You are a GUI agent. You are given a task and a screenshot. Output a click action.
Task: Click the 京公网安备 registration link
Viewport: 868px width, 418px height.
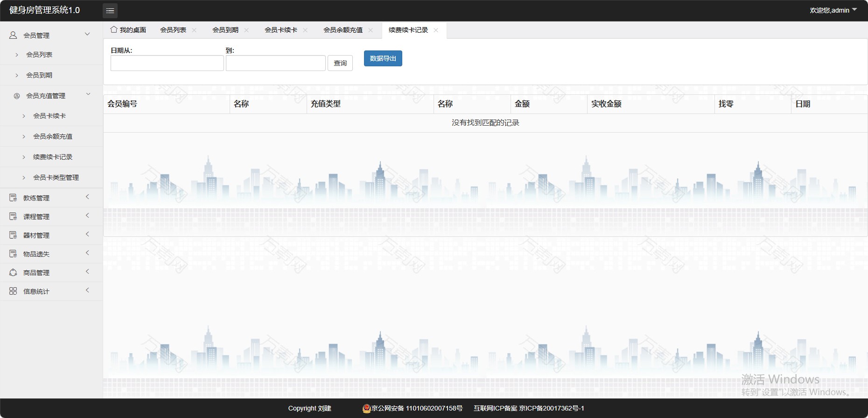417,409
